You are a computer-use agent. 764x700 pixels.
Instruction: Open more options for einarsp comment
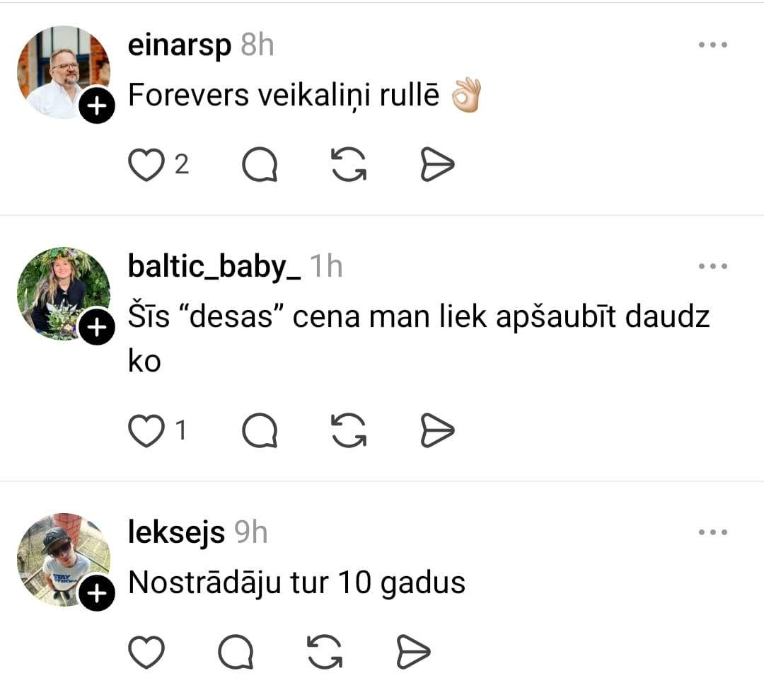(x=713, y=45)
